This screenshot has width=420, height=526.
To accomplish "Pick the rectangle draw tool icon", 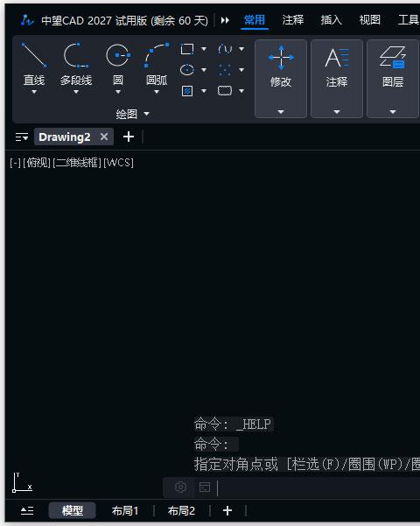I will coord(187,49).
